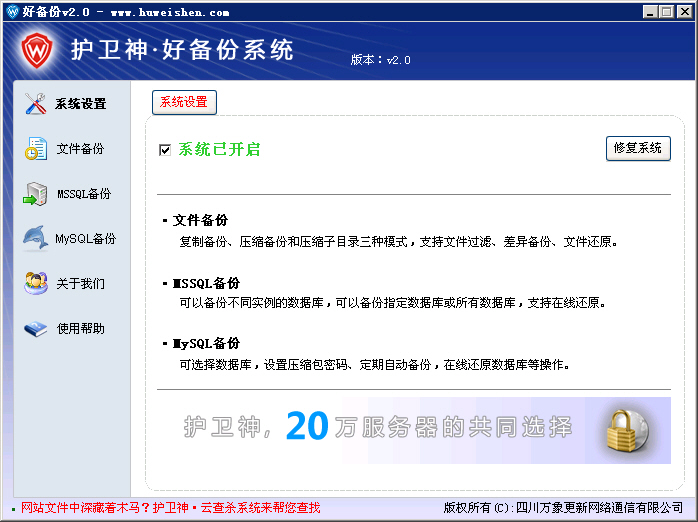Click the 文件备份 document clock icon
Viewport: 698px width, 522px height.
[x=36, y=149]
